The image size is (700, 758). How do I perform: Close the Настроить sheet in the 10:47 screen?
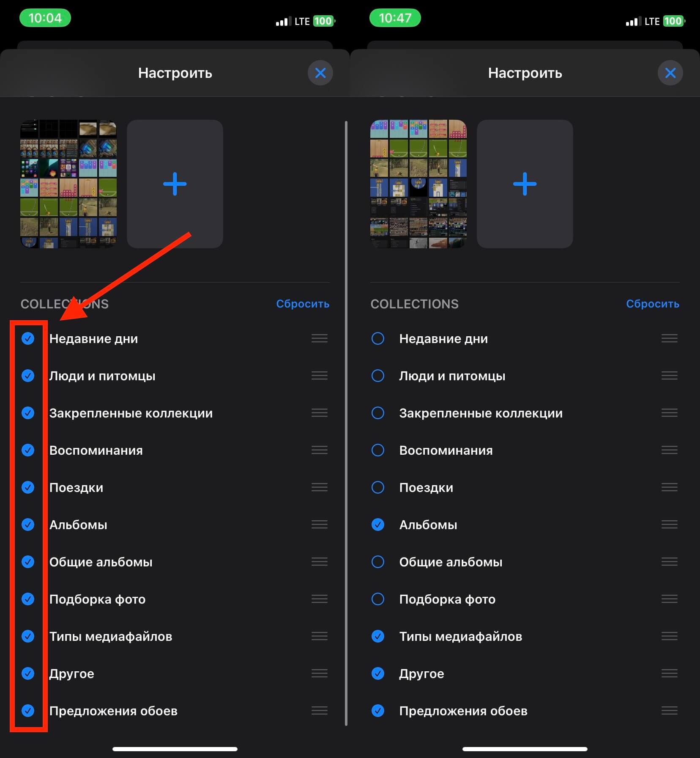(670, 73)
